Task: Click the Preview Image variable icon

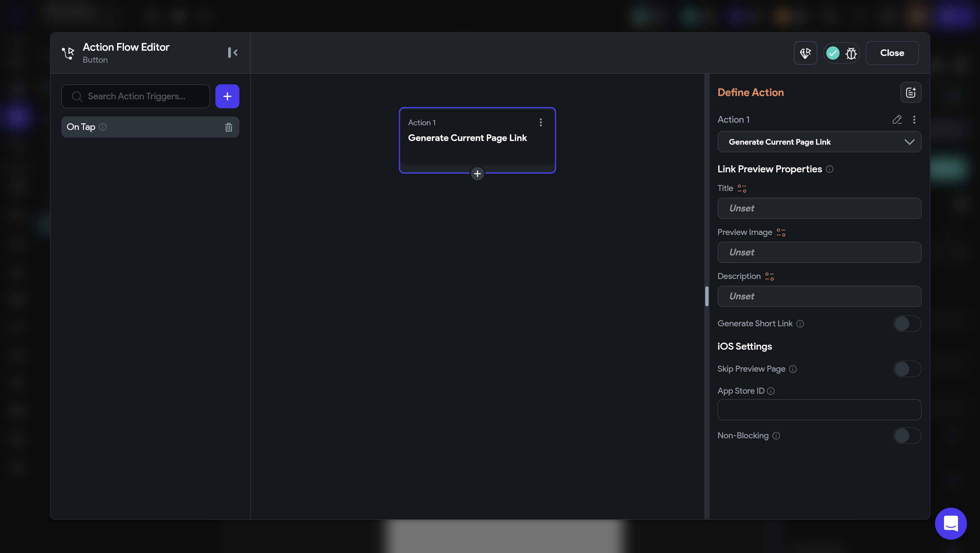Action: (781, 232)
